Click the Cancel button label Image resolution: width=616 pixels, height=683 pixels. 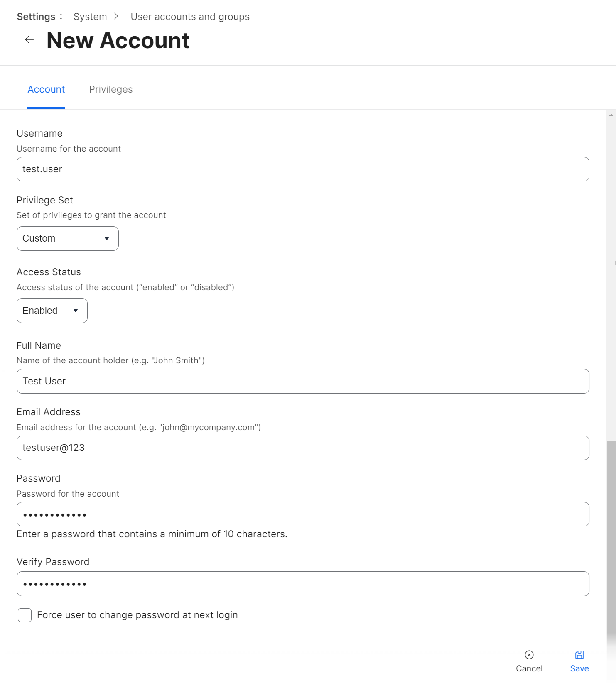pyautogui.click(x=529, y=668)
